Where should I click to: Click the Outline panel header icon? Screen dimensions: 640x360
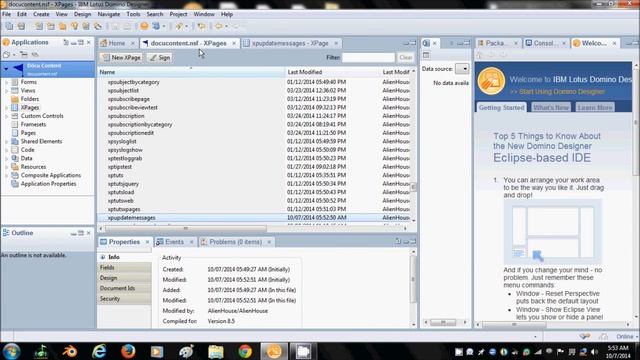[x=6, y=233]
